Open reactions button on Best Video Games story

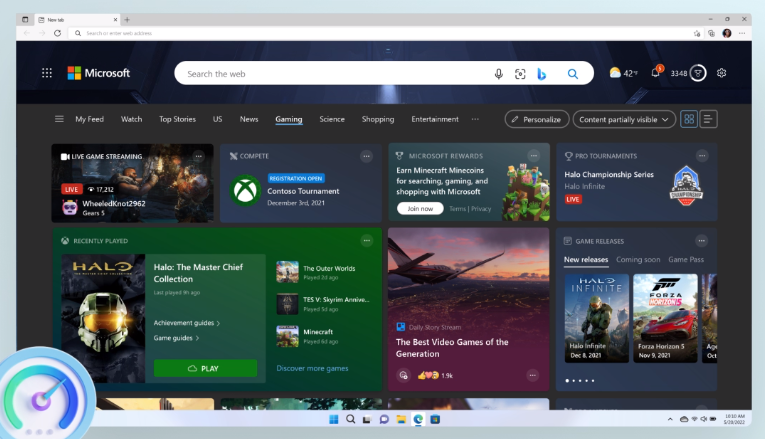pyautogui.click(x=403, y=375)
